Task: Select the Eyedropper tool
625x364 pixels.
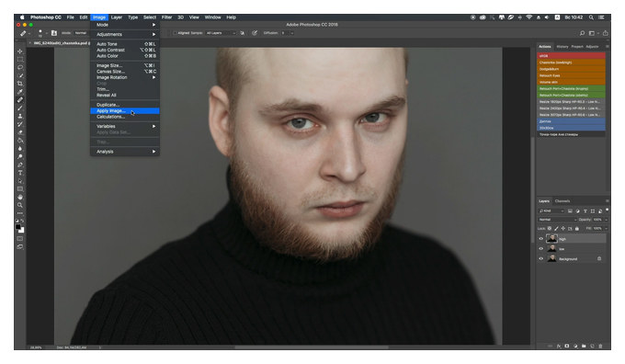Action: click(x=20, y=92)
